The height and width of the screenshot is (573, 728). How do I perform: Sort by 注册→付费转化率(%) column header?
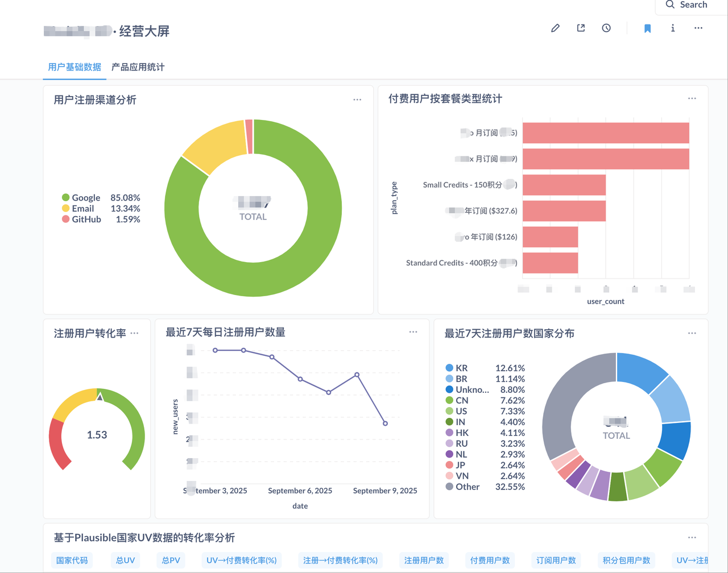click(x=341, y=560)
